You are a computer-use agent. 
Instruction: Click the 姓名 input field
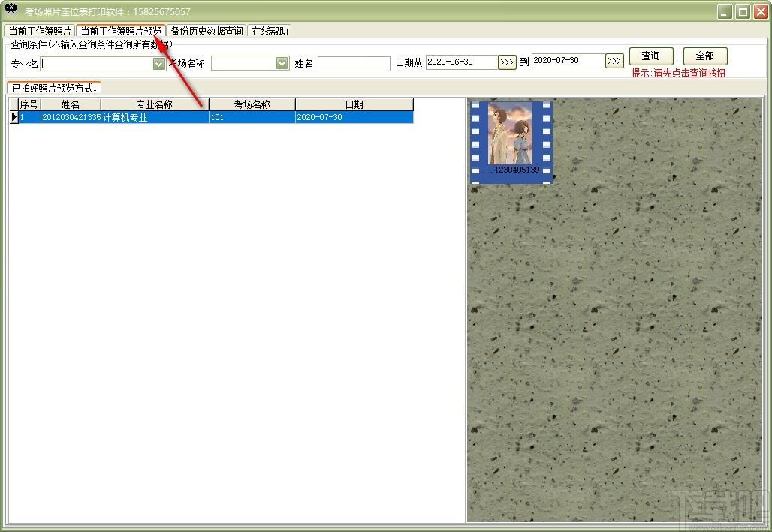click(x=354, y=64)
